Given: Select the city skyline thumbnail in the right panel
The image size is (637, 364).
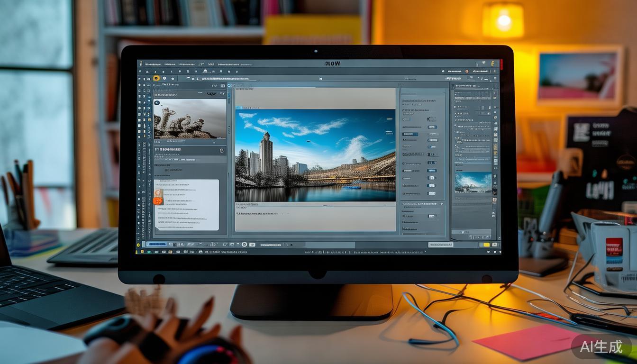Looking at the screenshot, I should pyautogui.click(x=473, y=182).
